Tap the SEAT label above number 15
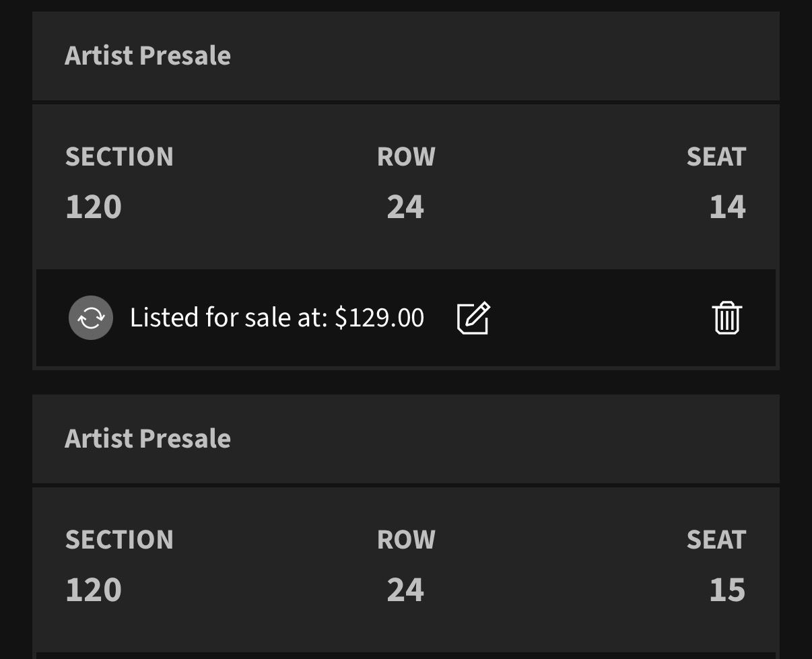This screenshot has width=812, height=659. point(716,540)
